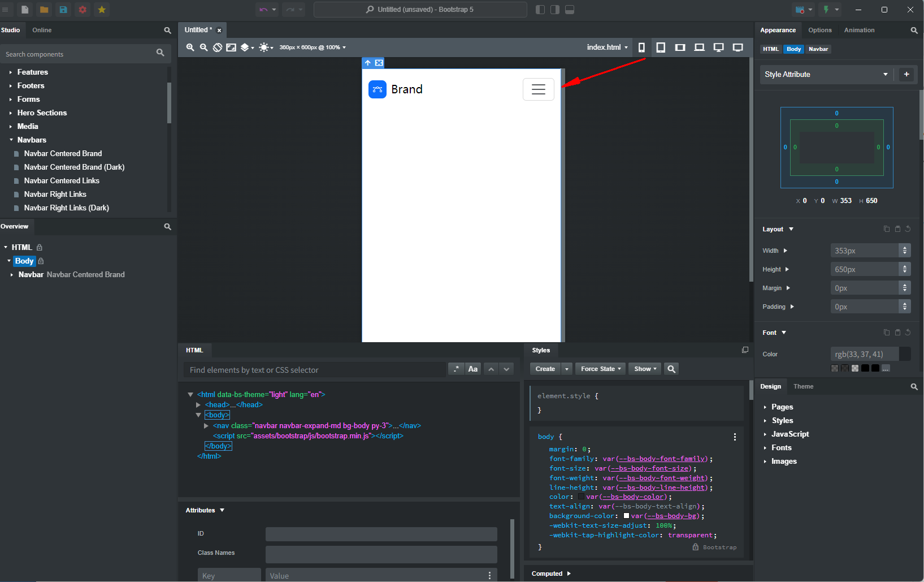Click the New Design file icon
Screen dimensions: 924x582
pos(25,10)
